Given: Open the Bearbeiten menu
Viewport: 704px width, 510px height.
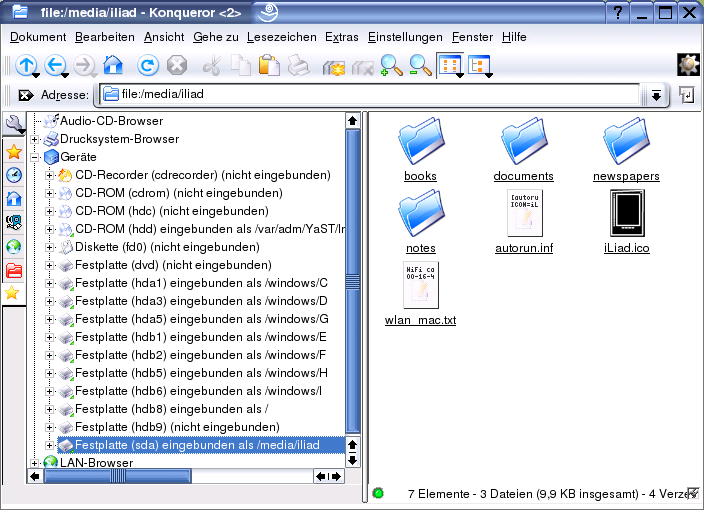Looking at the screenshot, I should click(x=105, y=37).
